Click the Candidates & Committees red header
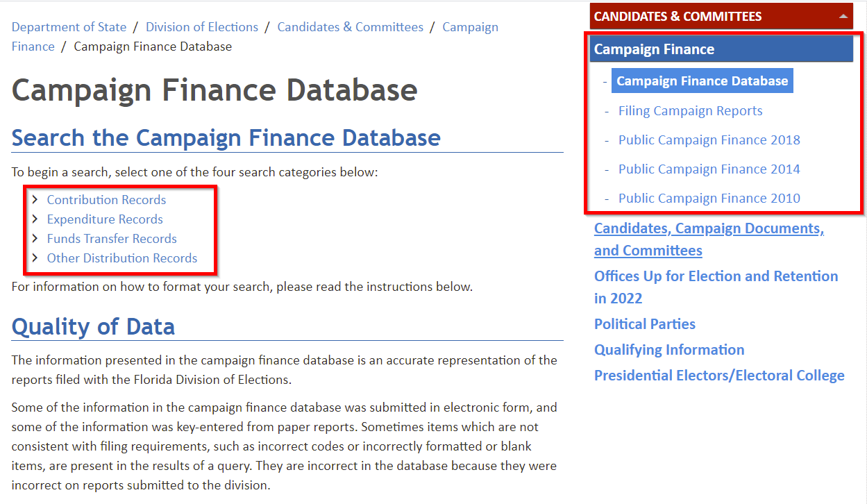The width and height of the screenshot is (867, 504). click(721, 16)
